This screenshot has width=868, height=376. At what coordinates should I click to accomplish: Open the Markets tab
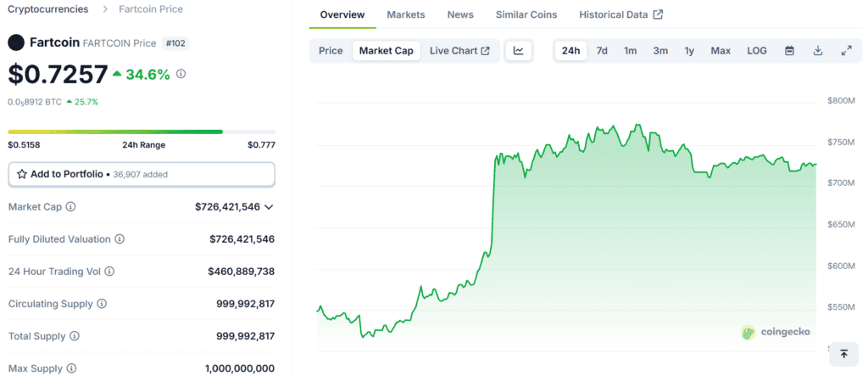pos(406,15)
